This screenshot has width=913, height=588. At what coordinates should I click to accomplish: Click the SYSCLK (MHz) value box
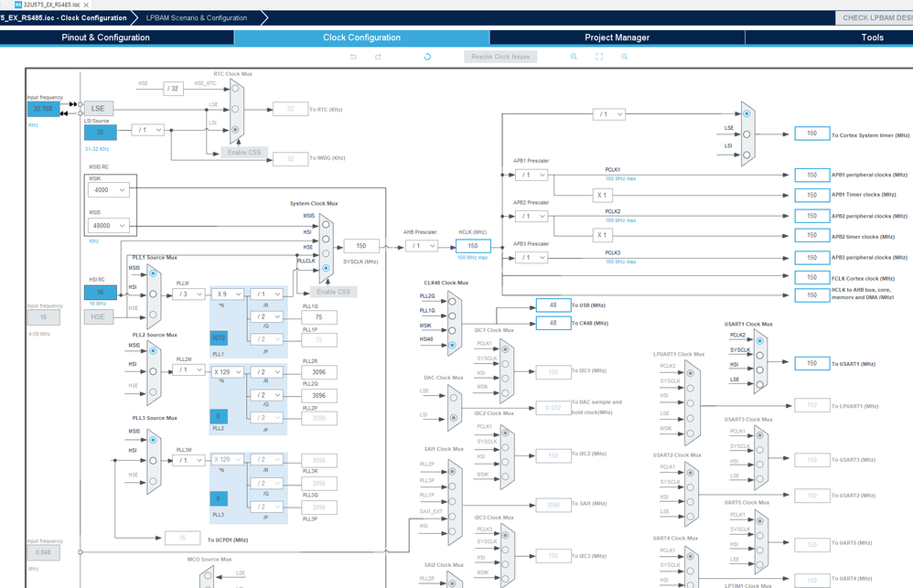coord(361,246)
